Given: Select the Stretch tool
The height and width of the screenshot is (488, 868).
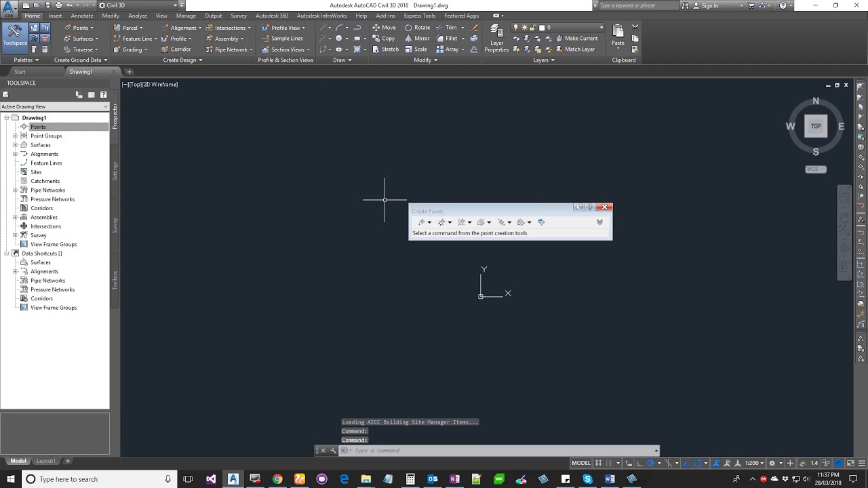Looking at the screenshot, I should [x=385, y=49].
